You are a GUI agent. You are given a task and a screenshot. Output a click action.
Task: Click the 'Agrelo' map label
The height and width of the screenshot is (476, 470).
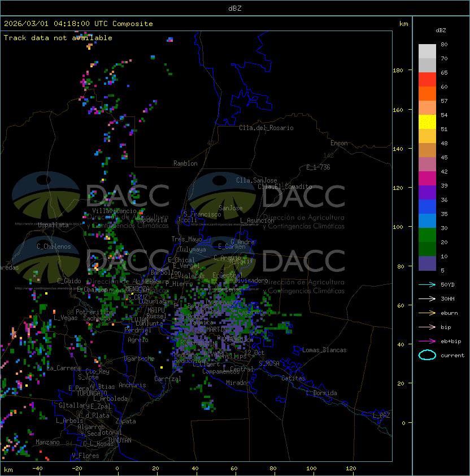138,340
